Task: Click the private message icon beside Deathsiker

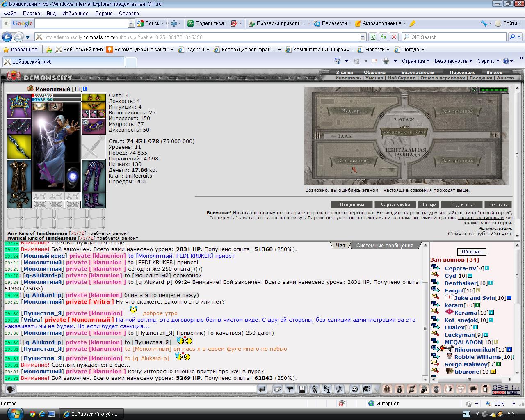Action: 435,283
